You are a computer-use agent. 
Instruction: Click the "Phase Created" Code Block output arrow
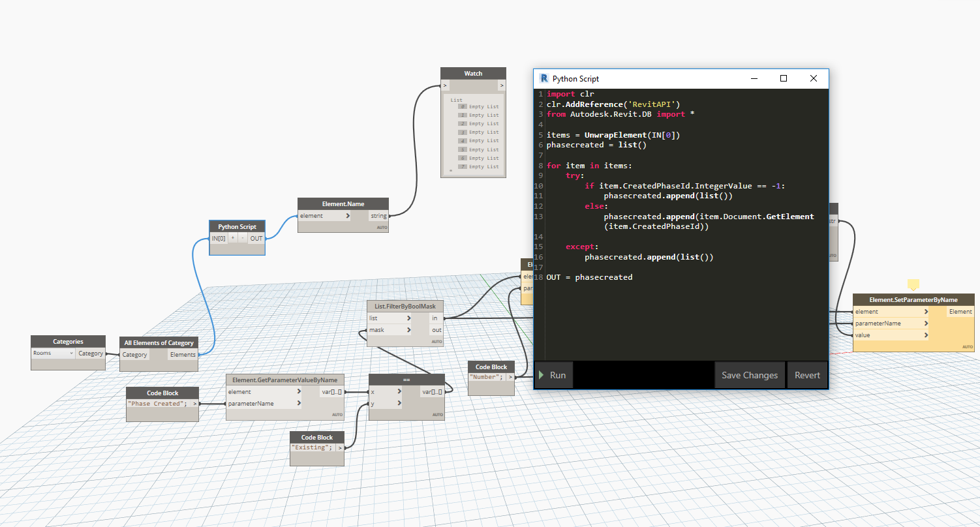point(195,404)
